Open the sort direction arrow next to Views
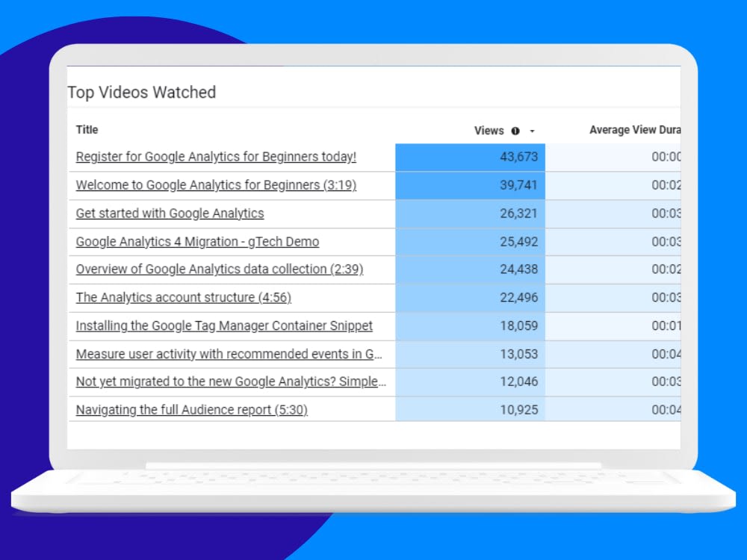This screenshot has width=747, height=560. 531,130
